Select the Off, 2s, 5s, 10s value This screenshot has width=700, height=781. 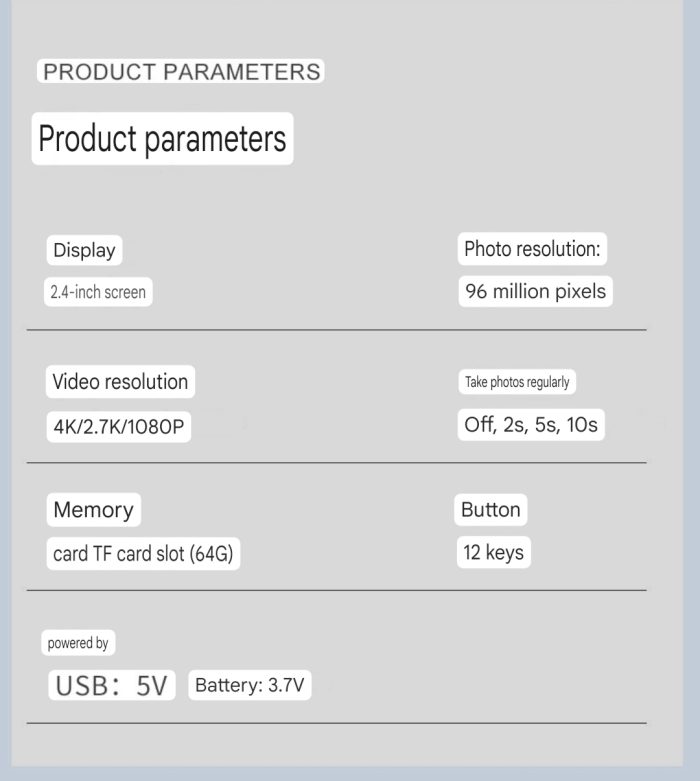click(x=531, y=424)
